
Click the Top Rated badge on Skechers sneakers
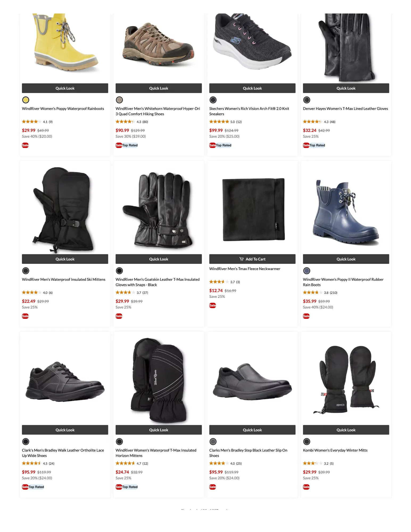223,145
